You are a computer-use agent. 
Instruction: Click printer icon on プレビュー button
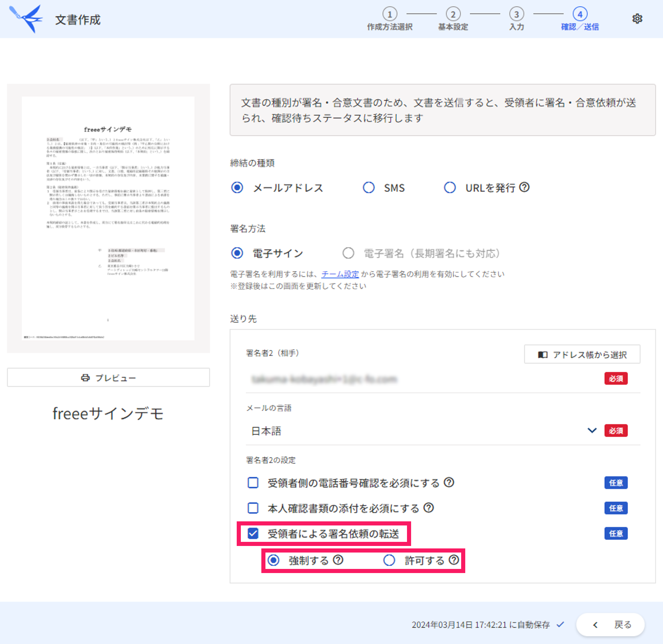pos(85,378)
